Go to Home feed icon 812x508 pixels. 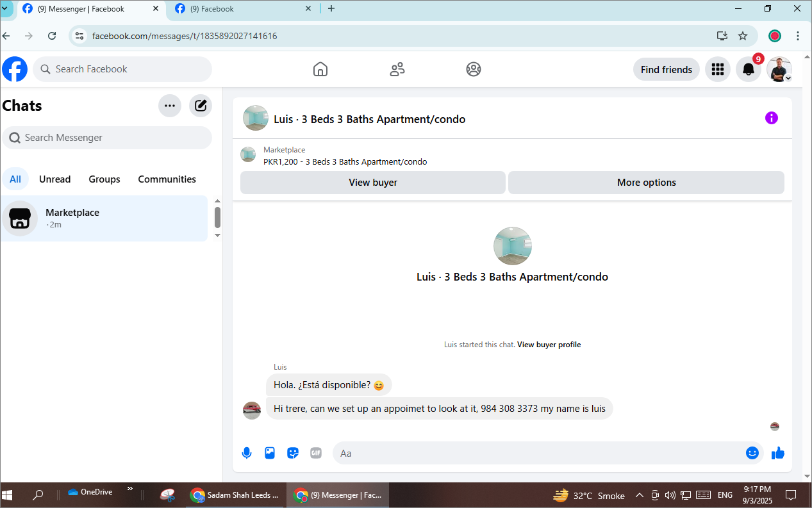tap(320, 69)
